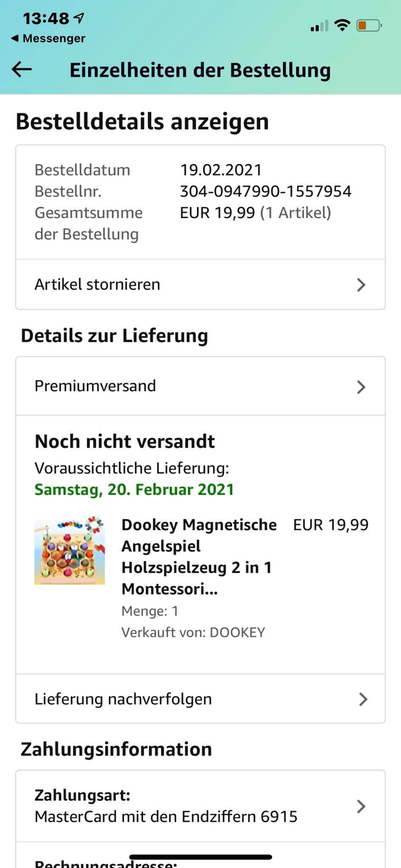Tap the back arrow icon
This screenshot has width=401, height=868.
point(22,70)
